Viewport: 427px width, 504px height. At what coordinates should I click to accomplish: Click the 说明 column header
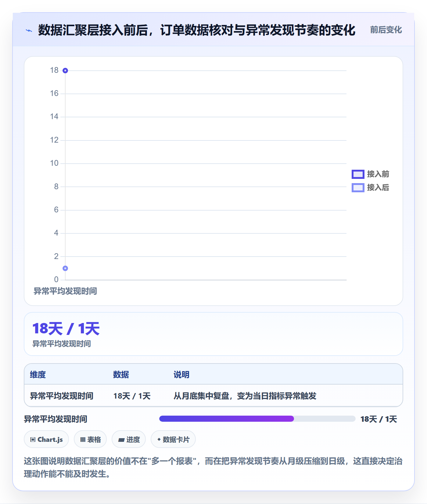(x=181, y=374)
